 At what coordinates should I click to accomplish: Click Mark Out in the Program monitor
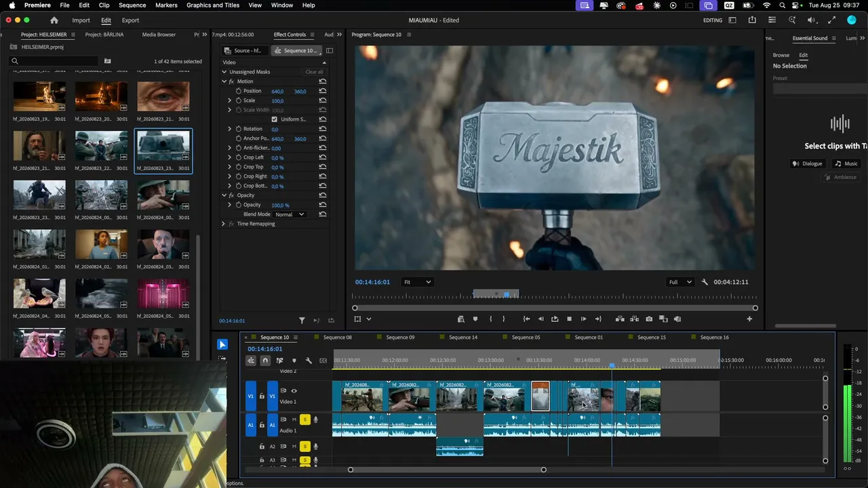pos(503,319)
